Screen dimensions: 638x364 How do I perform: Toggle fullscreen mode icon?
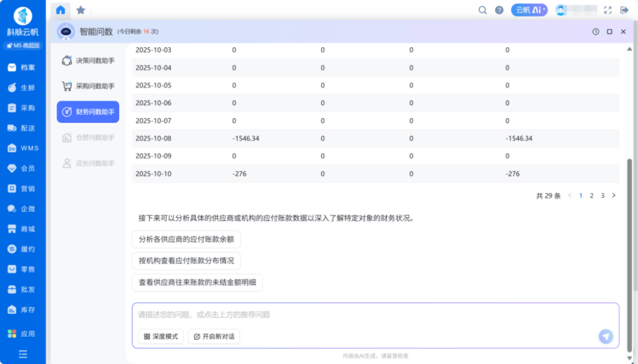click(607, 10)
